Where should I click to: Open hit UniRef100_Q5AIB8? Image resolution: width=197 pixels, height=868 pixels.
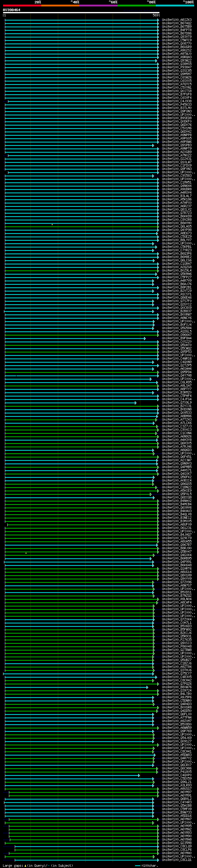point(177,806)
